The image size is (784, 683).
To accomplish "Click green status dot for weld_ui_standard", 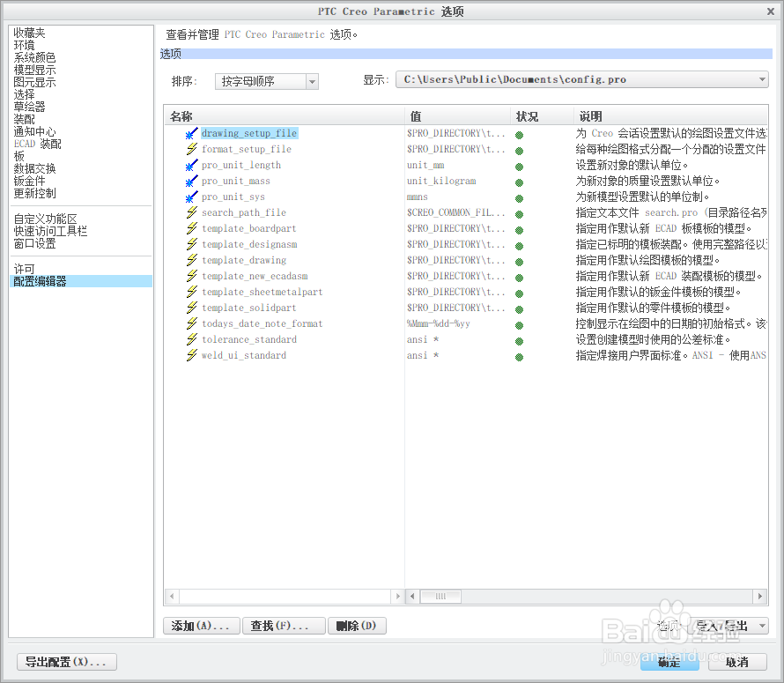I will pyautogui.click(x=520, y=357).
